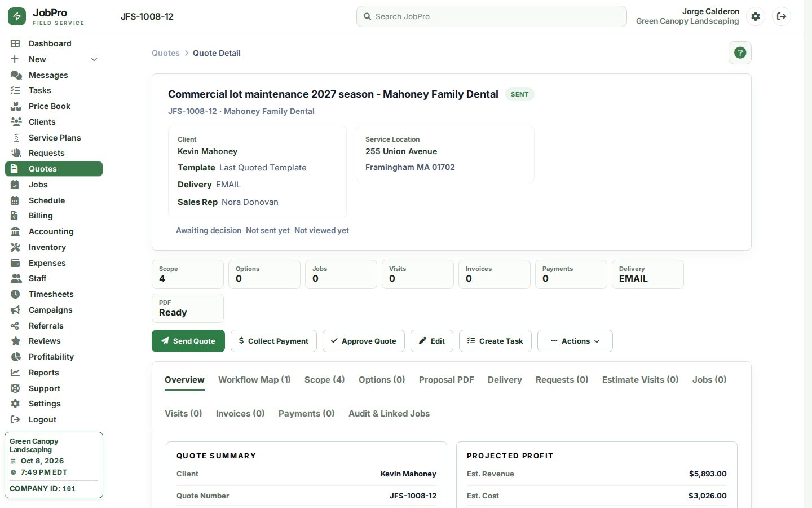Click the Profitability pie chart icon
The width and height of the screenshot is (812, 508).
(x=15, y=357)
